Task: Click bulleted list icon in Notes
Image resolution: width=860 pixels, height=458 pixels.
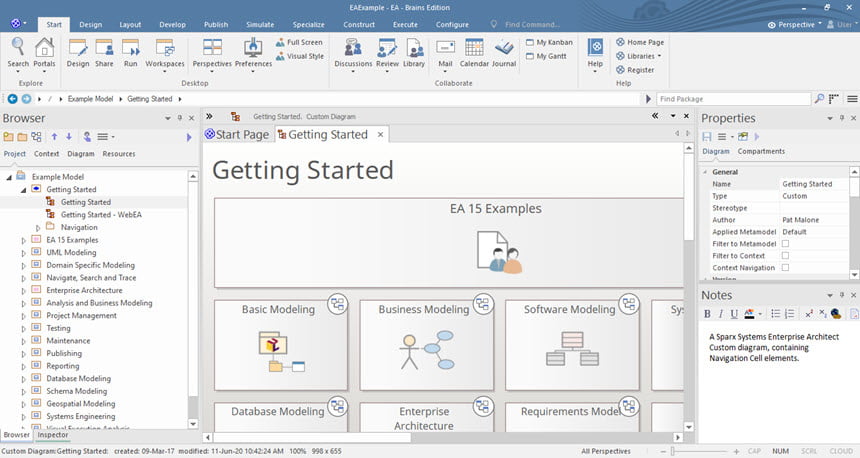Action: (776, 314)
